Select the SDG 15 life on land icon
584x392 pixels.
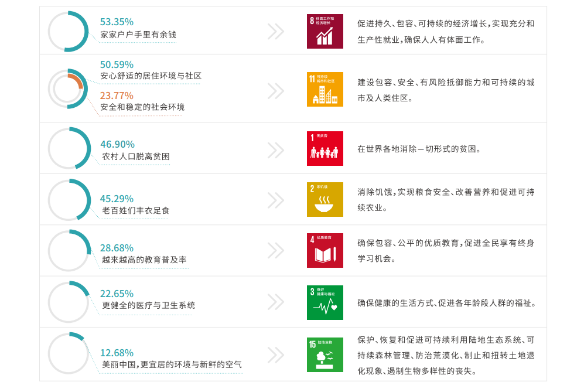325,354
